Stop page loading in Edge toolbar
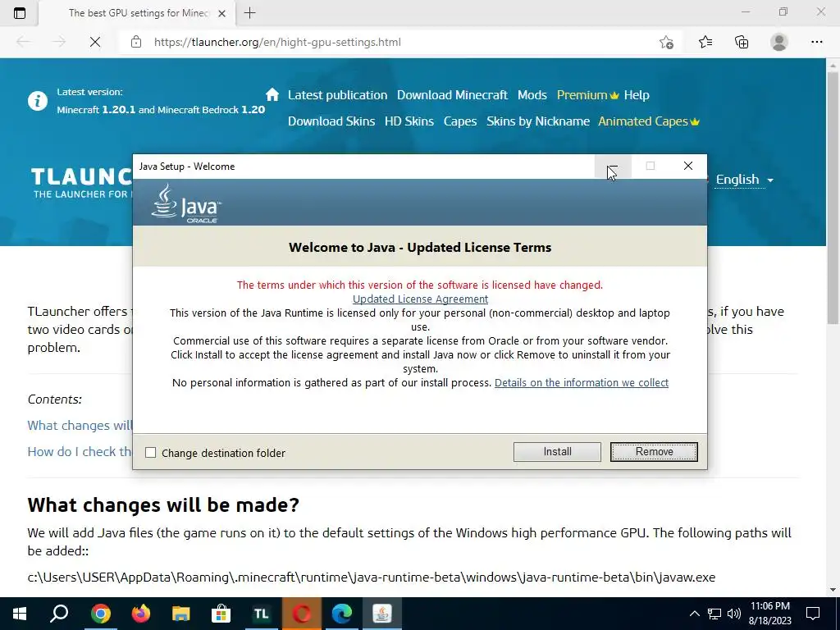The width and height of the screenshot is (840, 630). click(x=95, y=42)
